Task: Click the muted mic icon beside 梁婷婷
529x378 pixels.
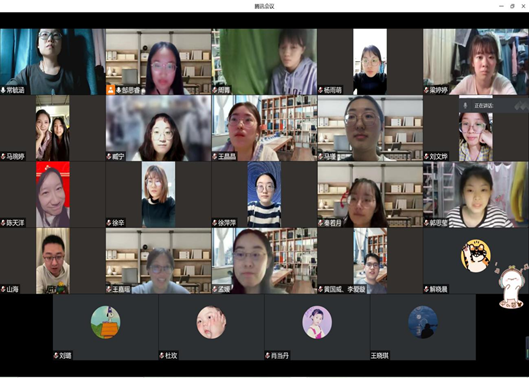Action: tap(426, 90)
